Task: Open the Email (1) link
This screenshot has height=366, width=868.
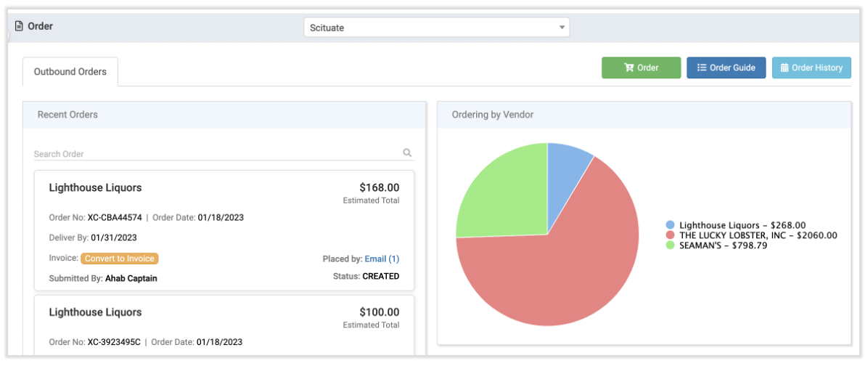Action: [382, 259]
